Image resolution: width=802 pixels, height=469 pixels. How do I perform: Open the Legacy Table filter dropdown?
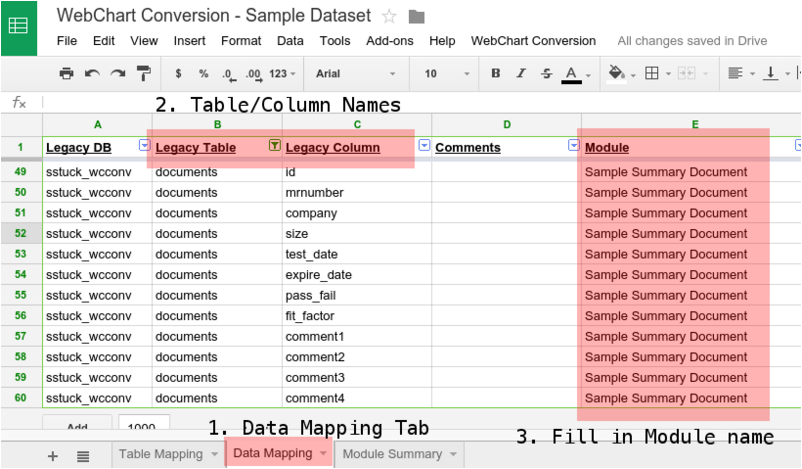click(274, 146)
